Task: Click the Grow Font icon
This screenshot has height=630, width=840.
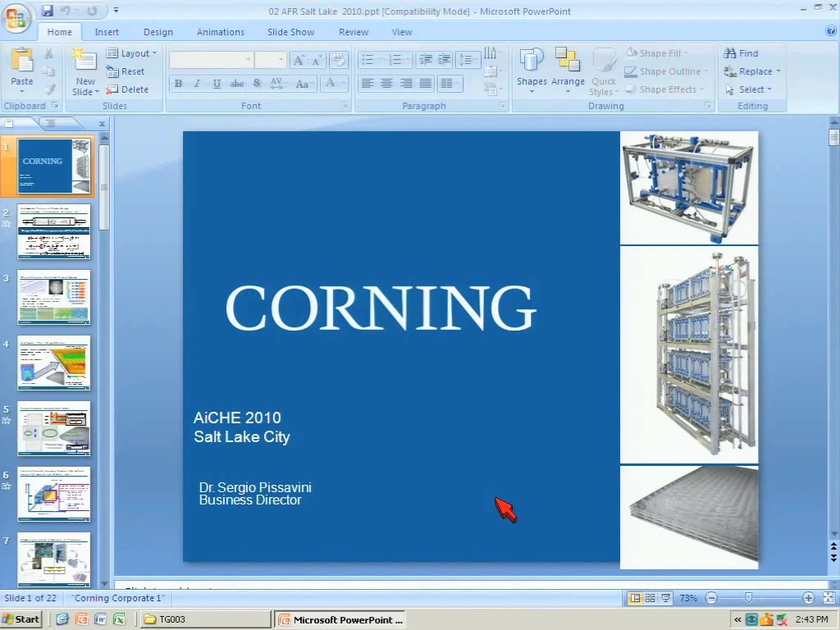Action: tap(299, 60)
